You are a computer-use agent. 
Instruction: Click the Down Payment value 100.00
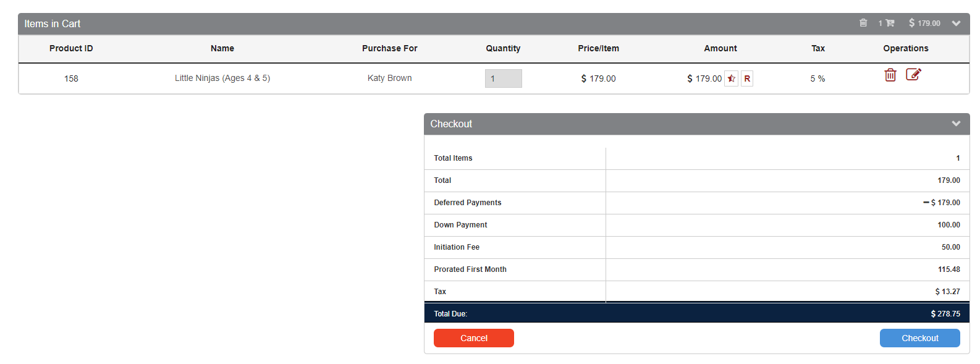pos(948,225)
